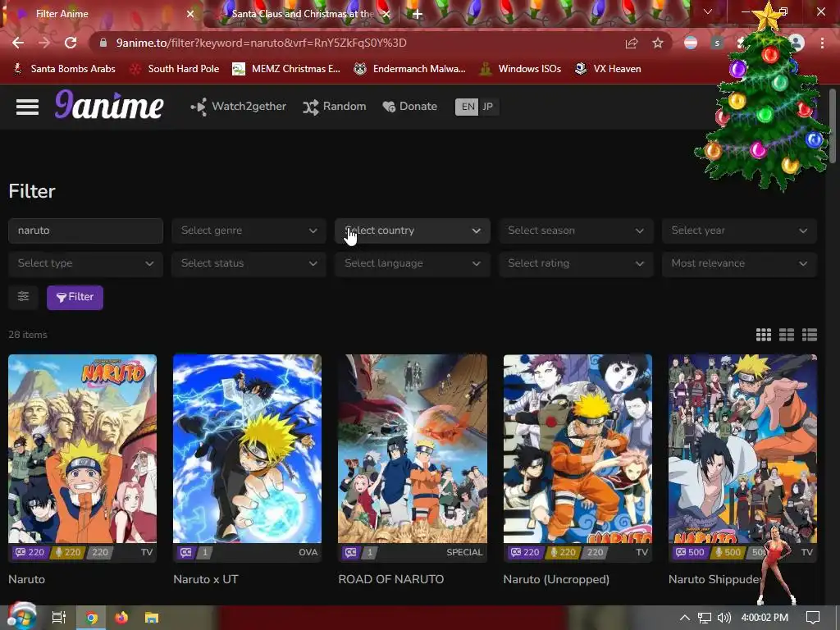840x630 pixels.
Task: Open the Naruto Shippuden poster thumbnail
Action: [x=742, y=449]
